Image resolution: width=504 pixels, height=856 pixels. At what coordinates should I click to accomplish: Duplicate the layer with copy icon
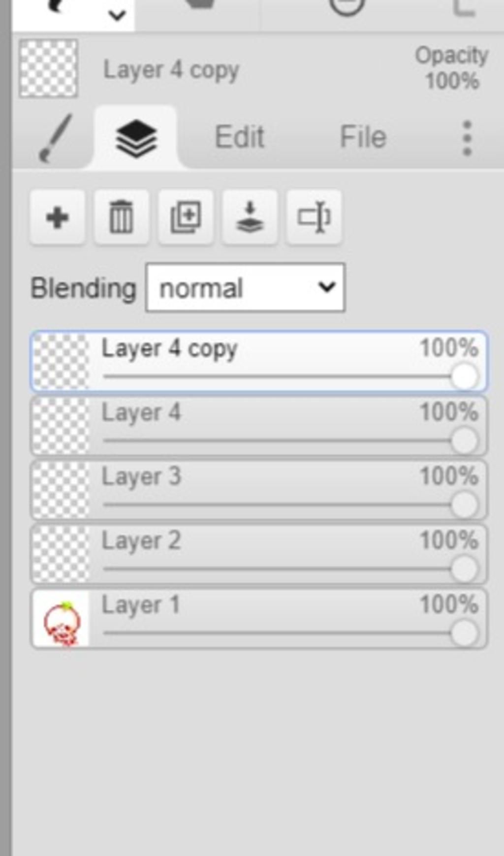(x=186, y=217)
